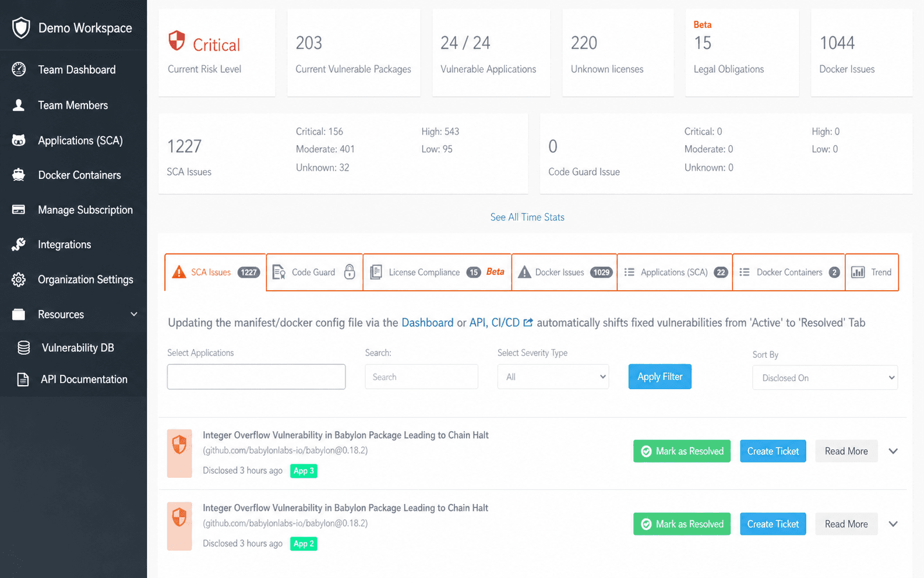Click the Applications (SCA) tab list icon
Screen dimensions: 924x578
coord(629,272)
